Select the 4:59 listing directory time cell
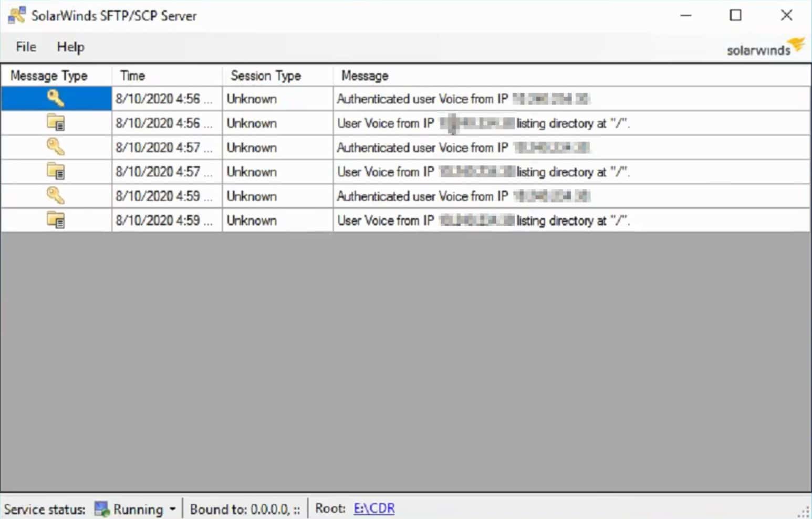This screenshot has width=812, height=519. pyautogui.click(x=167, y=220)
